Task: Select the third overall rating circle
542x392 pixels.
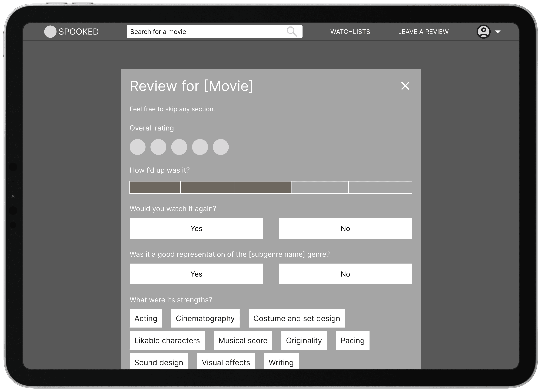Action: click(x=179, y=148)
